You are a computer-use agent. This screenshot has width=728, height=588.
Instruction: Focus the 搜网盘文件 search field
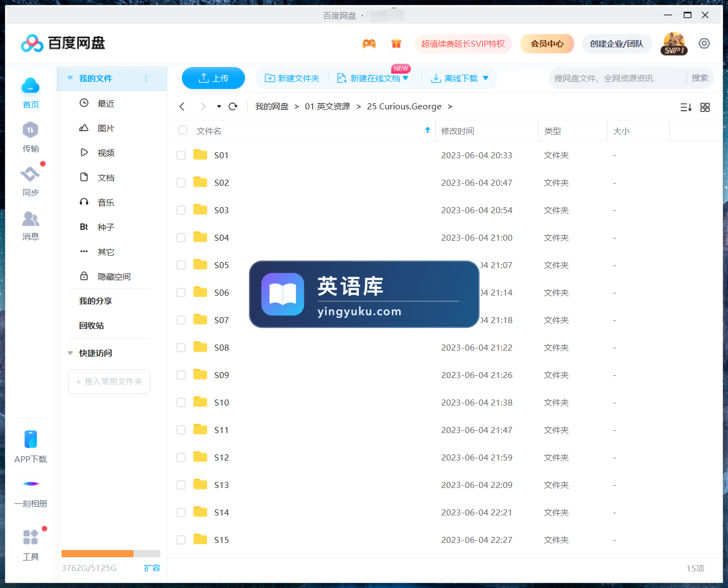[x=617, y=78]
